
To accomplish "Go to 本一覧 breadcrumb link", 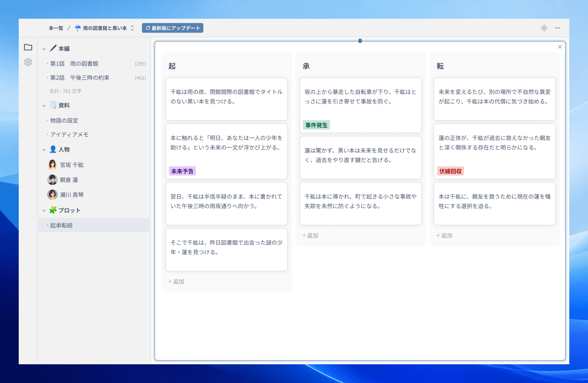I will point(56,28).
